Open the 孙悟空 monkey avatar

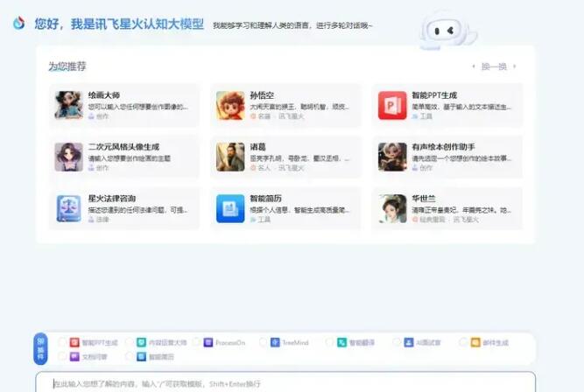coord(230,105)
